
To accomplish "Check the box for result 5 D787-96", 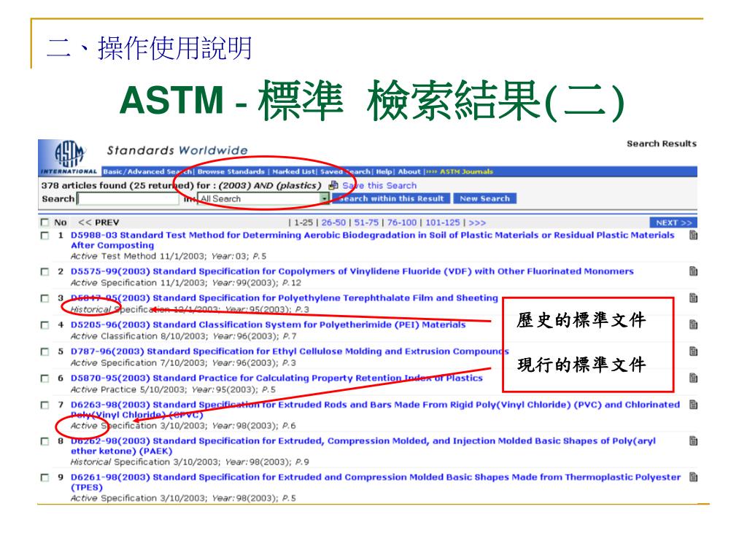I will tap(44, 351).
